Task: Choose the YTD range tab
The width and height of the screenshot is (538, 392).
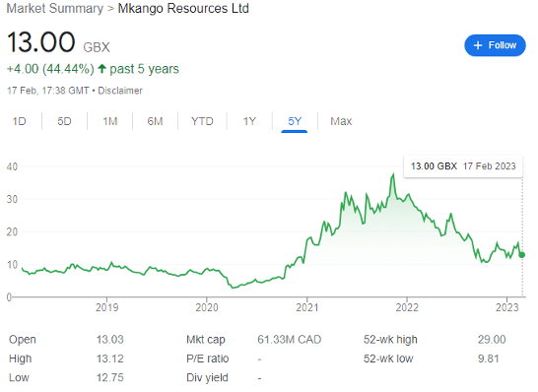Action: pyautogui.click(x=202, y=121)
